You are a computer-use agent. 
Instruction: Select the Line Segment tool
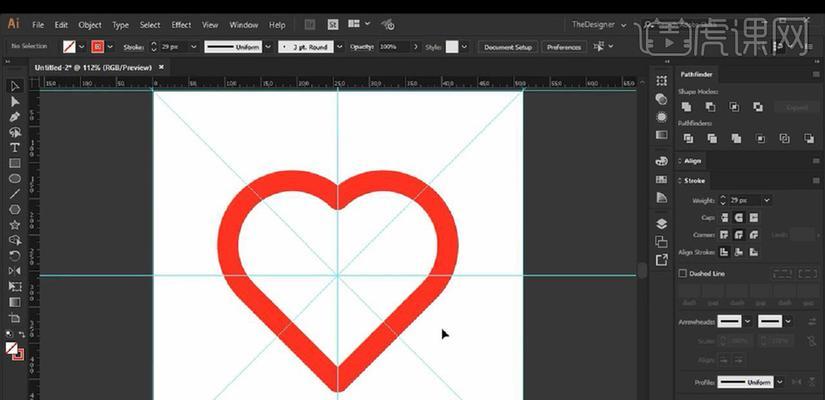(x=15, y=194)
